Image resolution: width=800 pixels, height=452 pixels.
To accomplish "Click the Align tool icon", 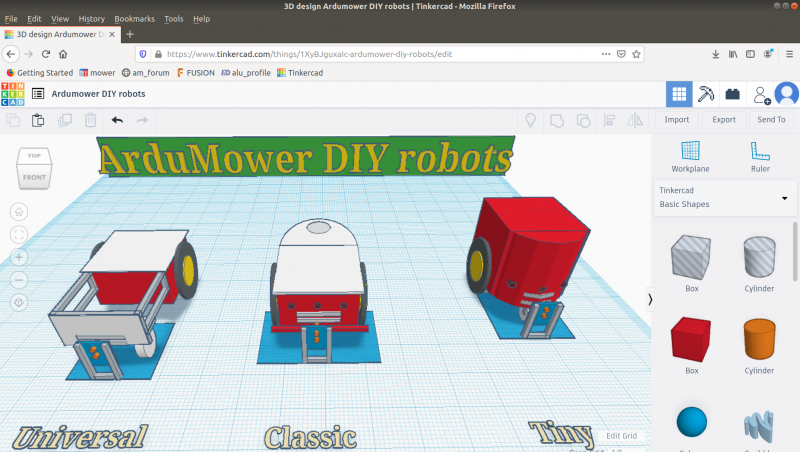I will (x=609, y=120).
